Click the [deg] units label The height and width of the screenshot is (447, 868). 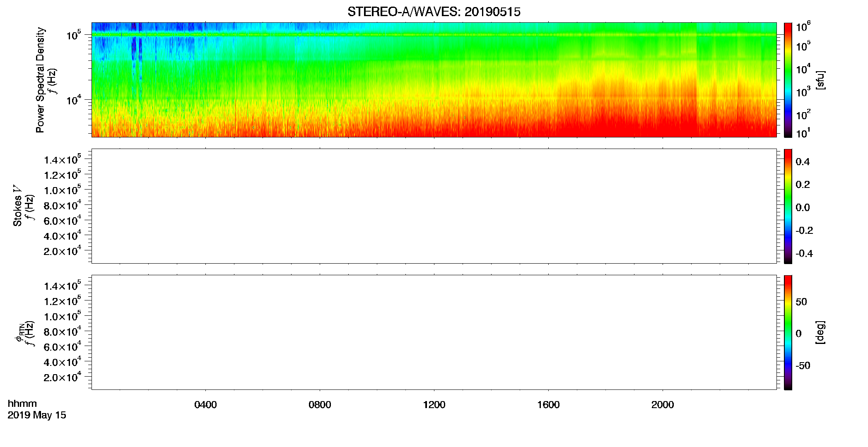click(820, 332)
